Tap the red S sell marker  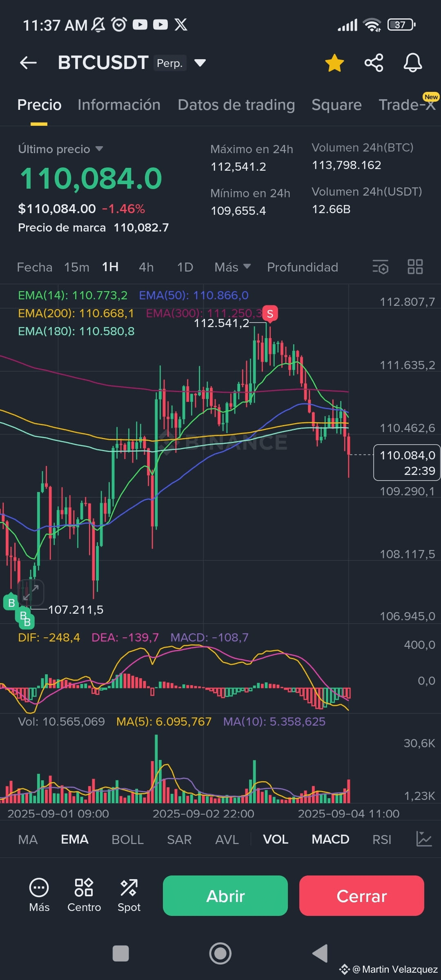(270, 314)
